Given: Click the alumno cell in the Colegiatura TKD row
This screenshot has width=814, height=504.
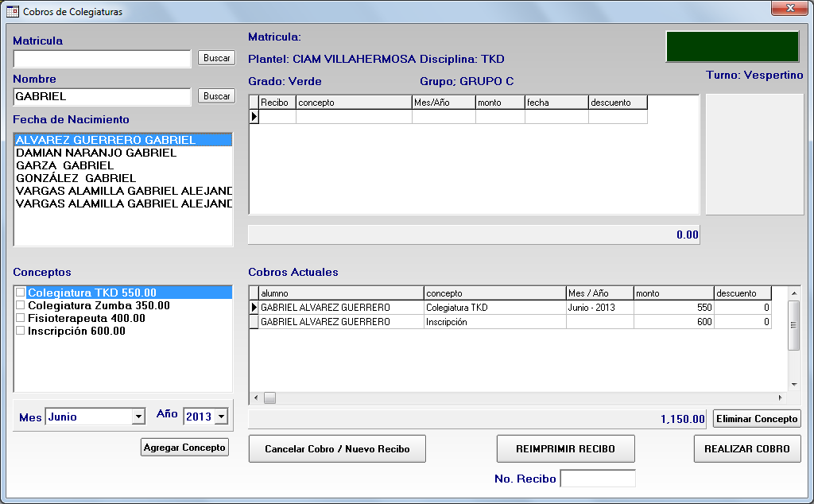Looking at the screenshot, I should pyautogui.click(x=341, y=308).
